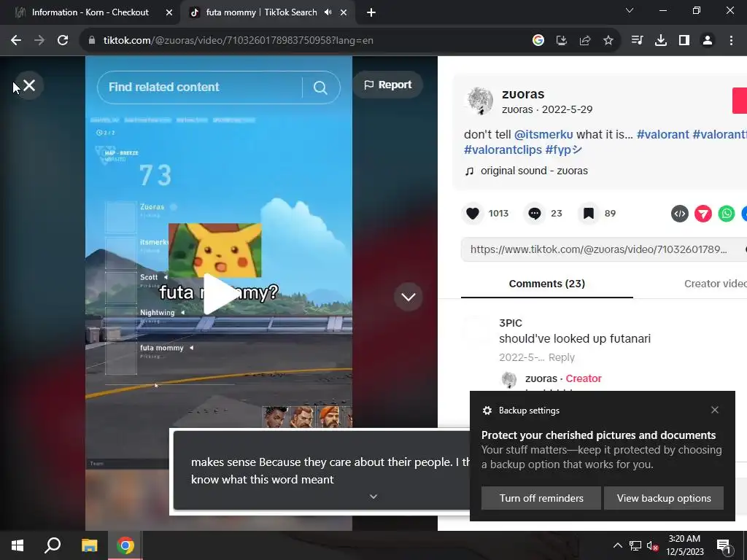Click the Google icon in address bar

pos(538,41)
